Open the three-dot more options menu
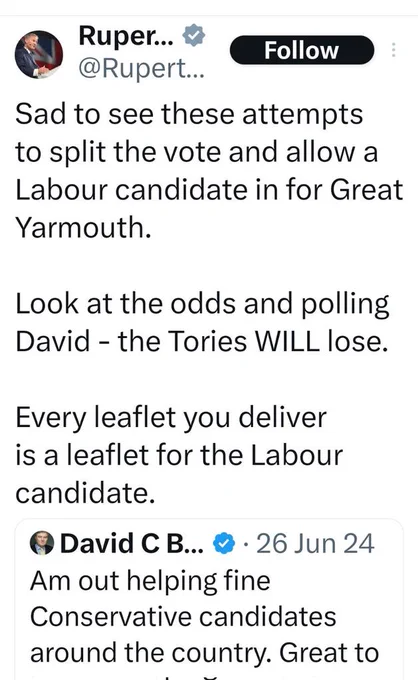418x680 pixels. point(393,50)
